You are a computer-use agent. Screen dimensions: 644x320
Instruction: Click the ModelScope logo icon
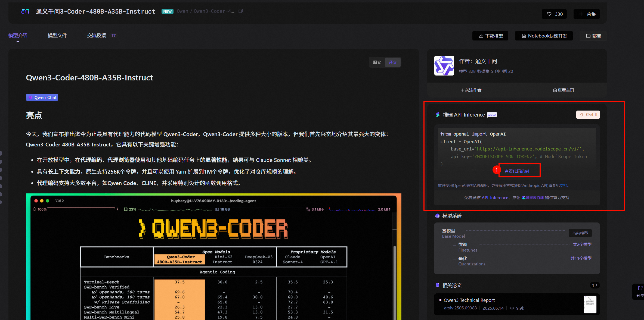pyautogui.click(x=25, y=11)
